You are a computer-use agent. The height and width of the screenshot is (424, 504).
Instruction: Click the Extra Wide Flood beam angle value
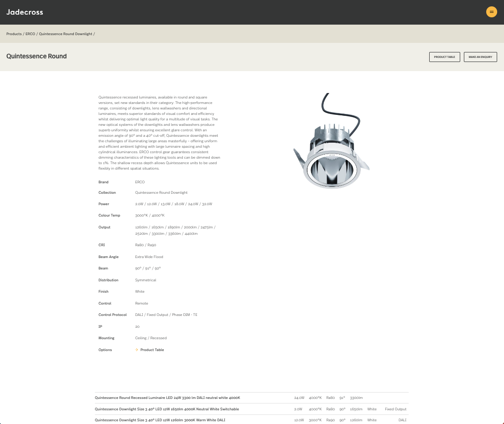(x=149, y=257)
